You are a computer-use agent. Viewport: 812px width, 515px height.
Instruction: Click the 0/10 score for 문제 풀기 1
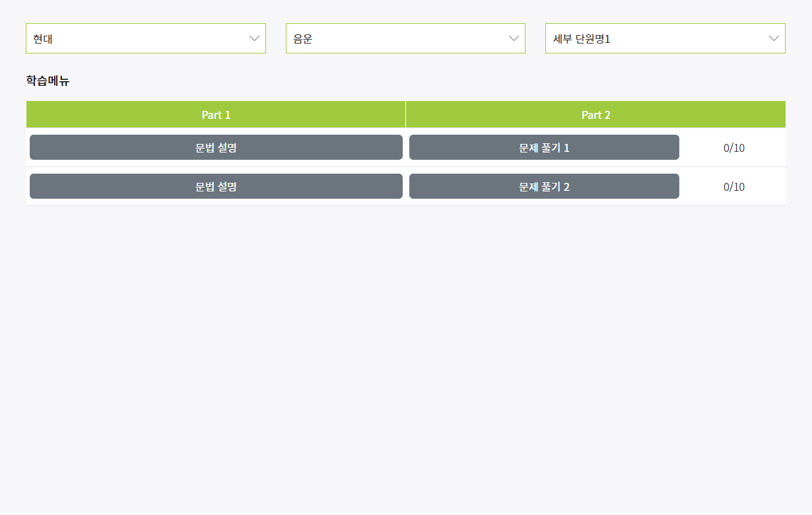[733, 148]
